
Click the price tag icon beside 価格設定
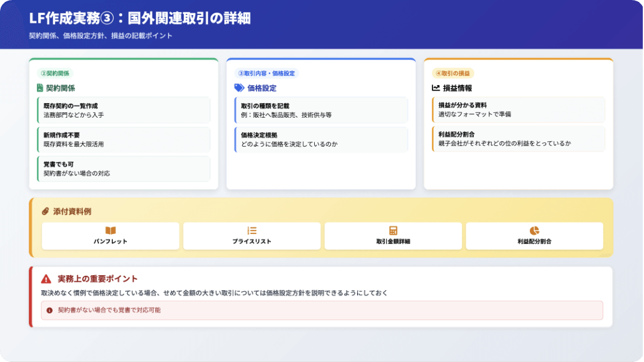click(x=239, y=87)
